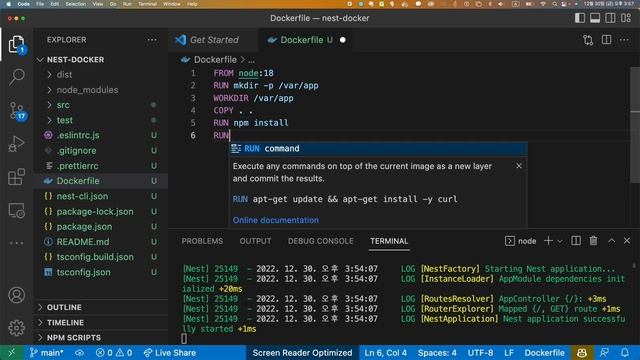Select the Dockerfile editor tab
Image resolution: width=640 pixels, height=360 pixels.
pyautogui.click(x=305, y=40)
